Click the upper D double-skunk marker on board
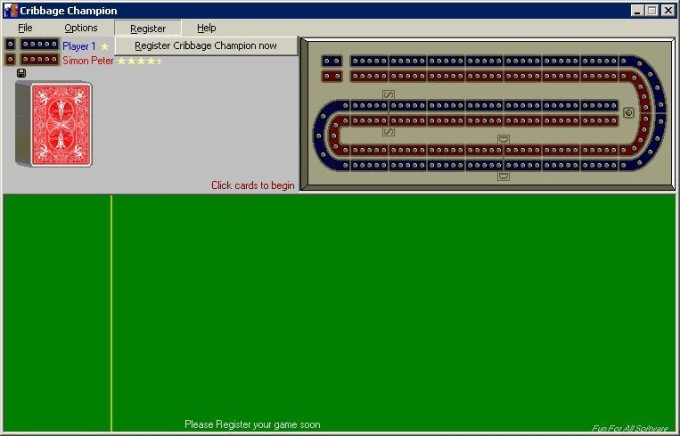The image size is (680, 436). (x=503, y=139)
